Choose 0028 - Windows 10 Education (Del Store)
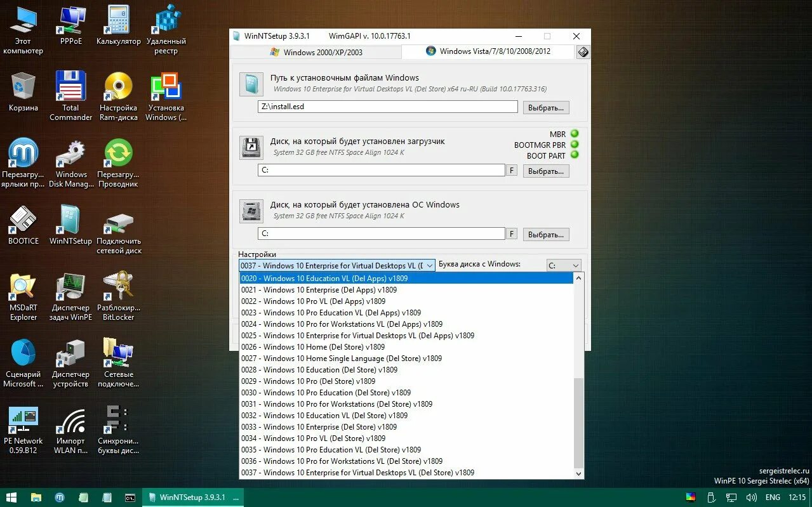The height and width of the screenshot is (507, 812). (406, 369)
